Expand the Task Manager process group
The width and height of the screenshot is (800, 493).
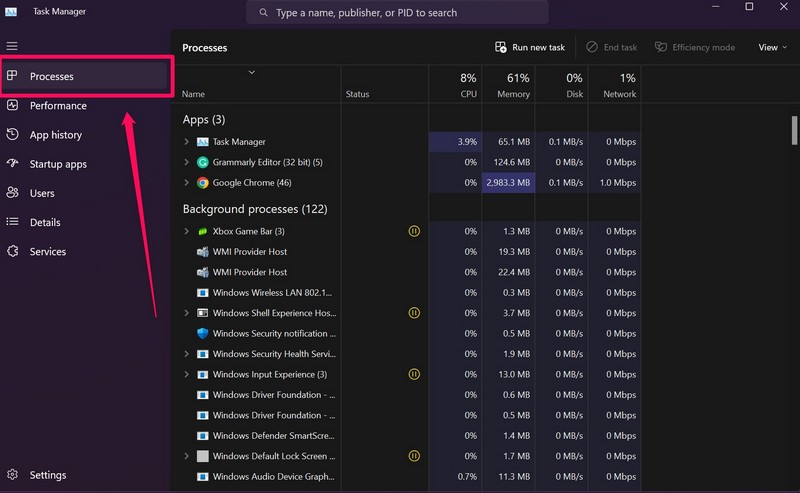[x=187, y=142]
